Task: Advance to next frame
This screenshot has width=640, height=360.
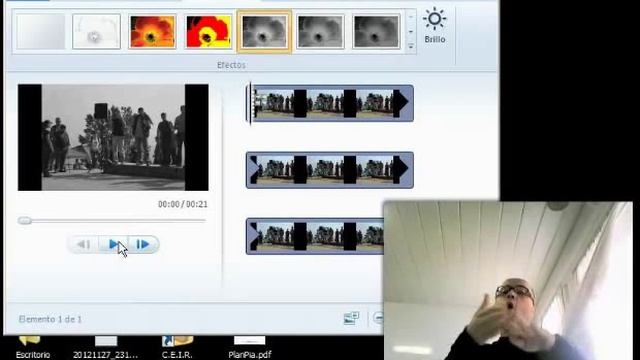Action: point(143,244)
